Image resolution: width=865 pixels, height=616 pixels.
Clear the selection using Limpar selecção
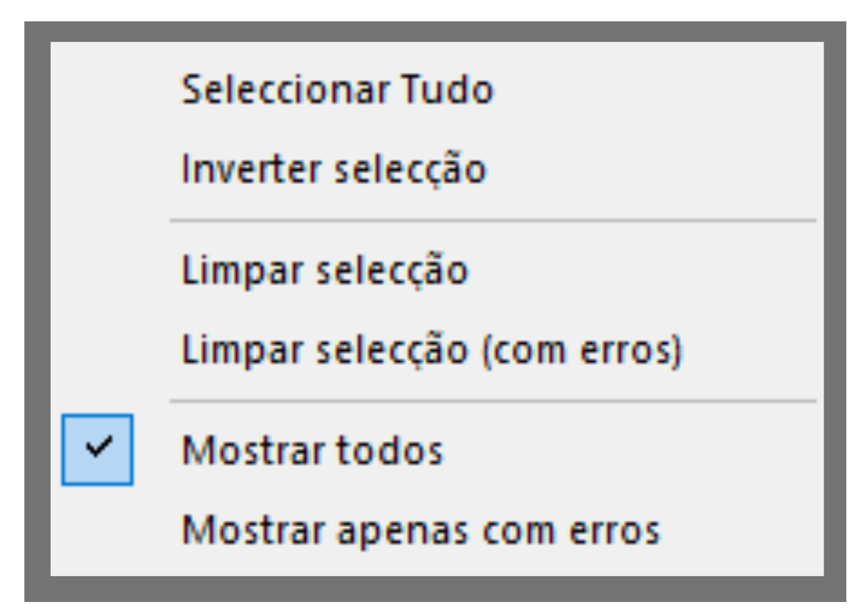coord(325,271)
